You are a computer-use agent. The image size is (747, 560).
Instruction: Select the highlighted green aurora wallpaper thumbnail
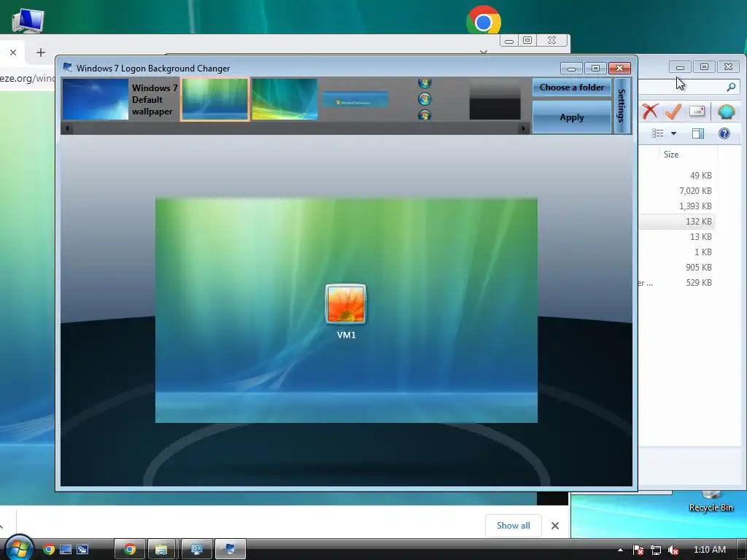click(x=215, y=99)
